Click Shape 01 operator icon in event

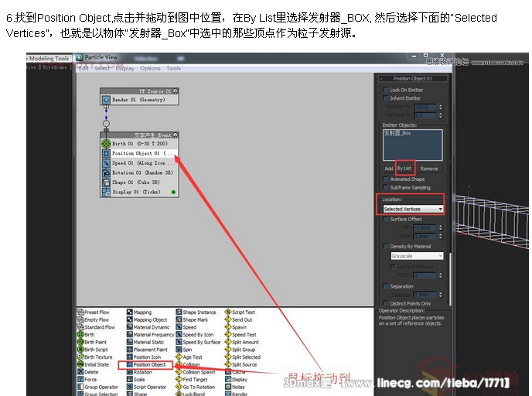(x=106, y=183)
